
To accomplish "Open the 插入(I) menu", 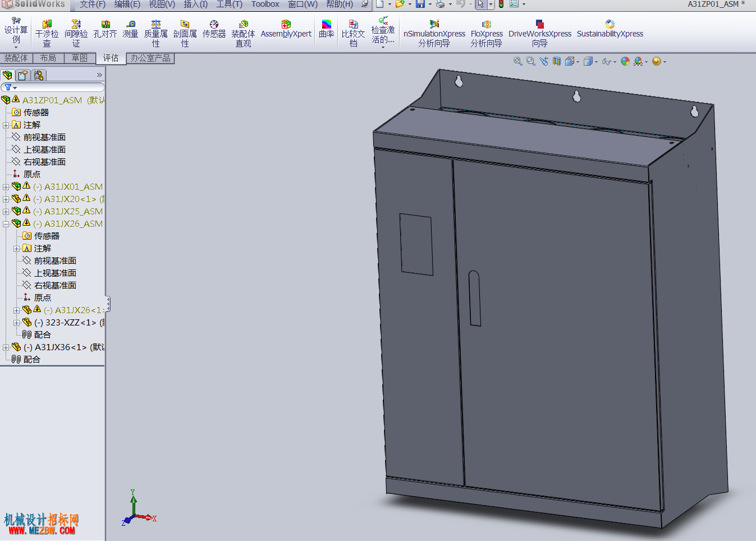I will coord(196,4).
